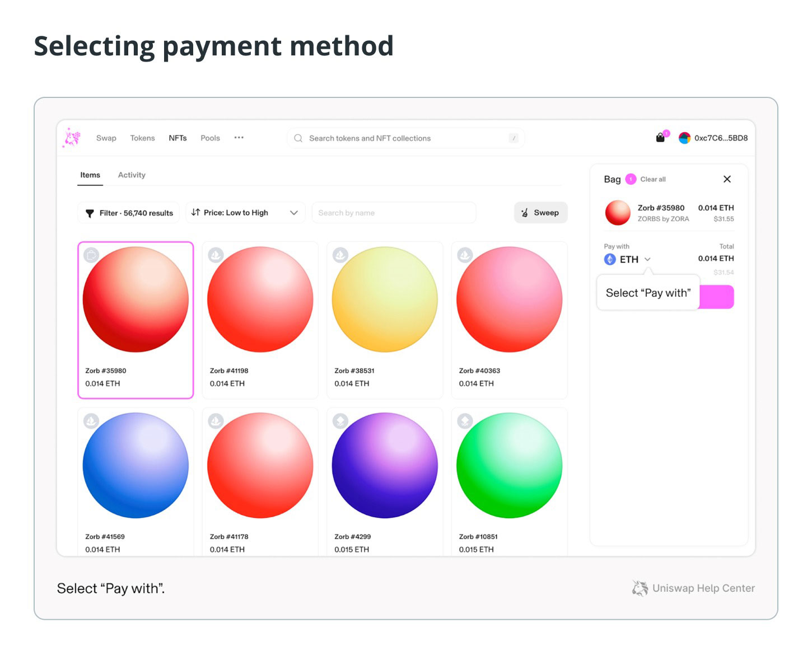The height and width of the screenshot is (651, 812).
Task: Click the wallet avatar icon
Action: point(684,138)
